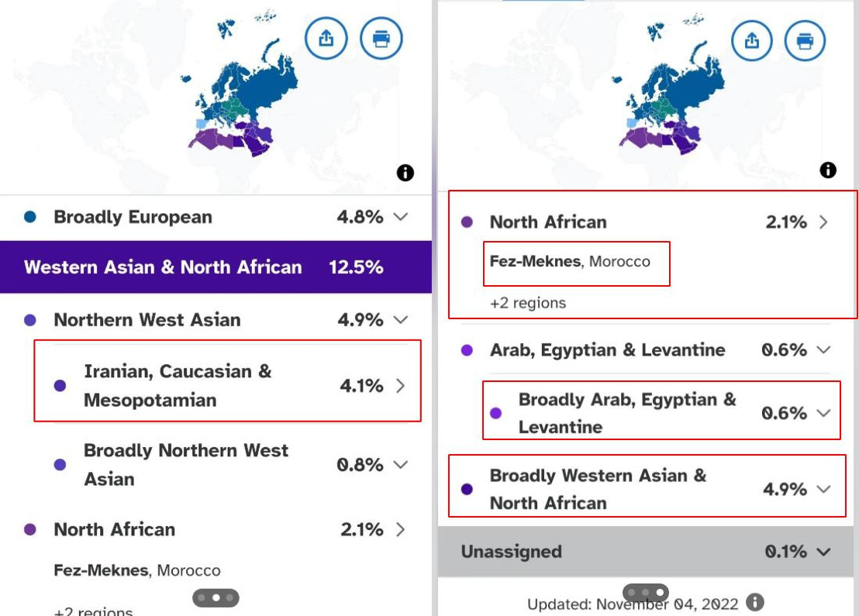Click the Fez-Meknes, Morocco link on right

point(570,261)
